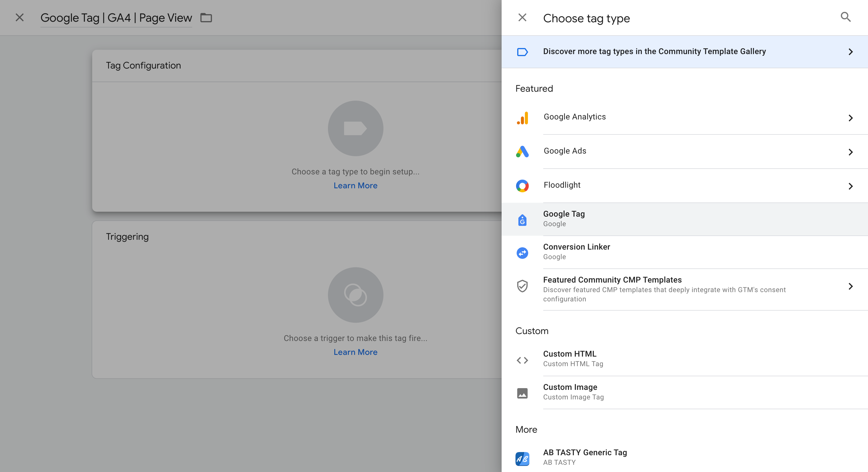This screenshot has height=472, width=868.
Task: Click 'Choose a tag type to begin setup...' text
Action: pyautogui.click(x=355, y=172)
